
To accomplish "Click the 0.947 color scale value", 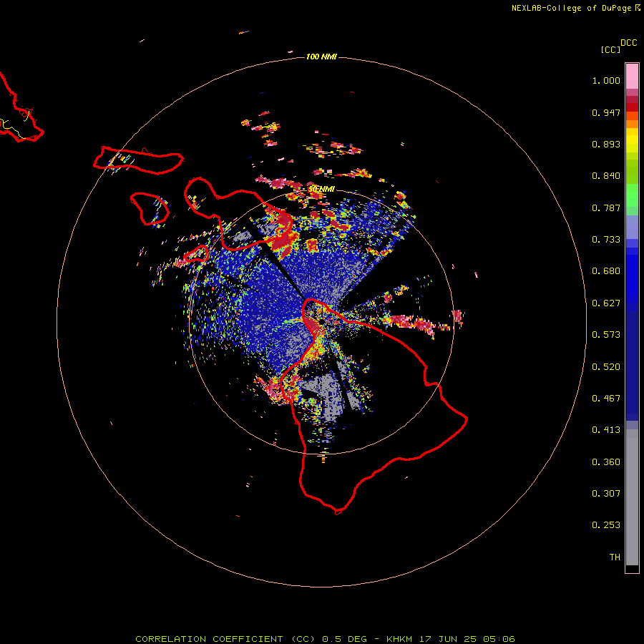I will pos(606,112).
